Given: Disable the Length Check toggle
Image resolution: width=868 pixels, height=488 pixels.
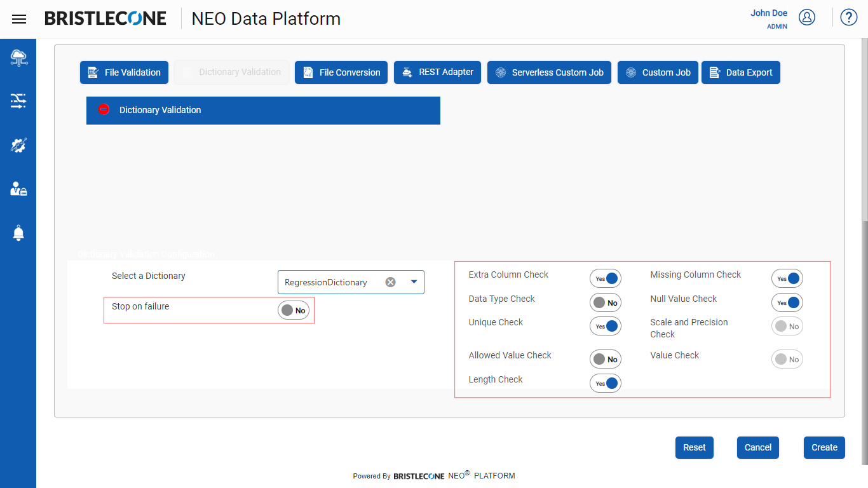Looking at the screenshot, I should (606, 383).
